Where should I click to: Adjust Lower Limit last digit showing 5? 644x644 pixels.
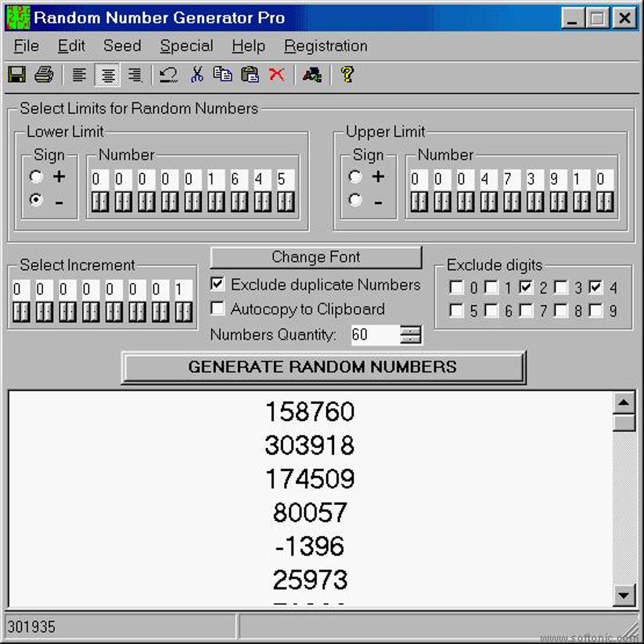point(286,201)
